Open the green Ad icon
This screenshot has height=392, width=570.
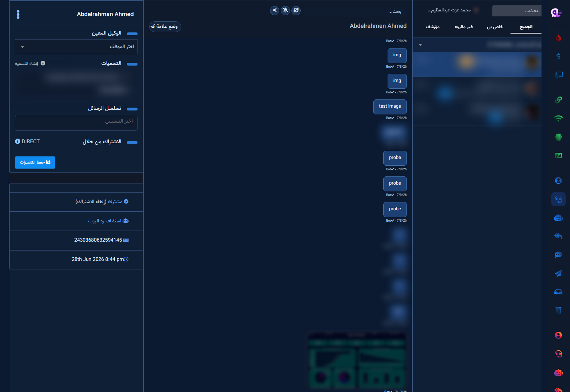pyautogui.click(x=558, y=155)
